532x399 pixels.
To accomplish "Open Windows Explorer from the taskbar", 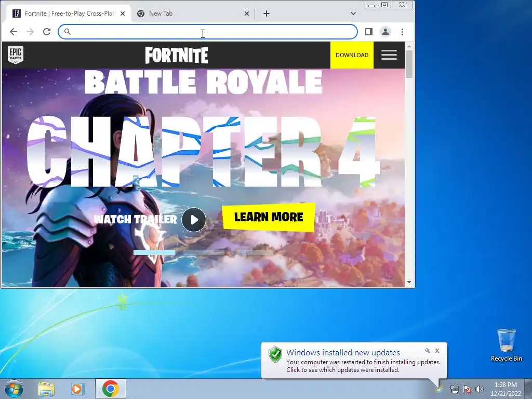I will click(x=46, y=389).
